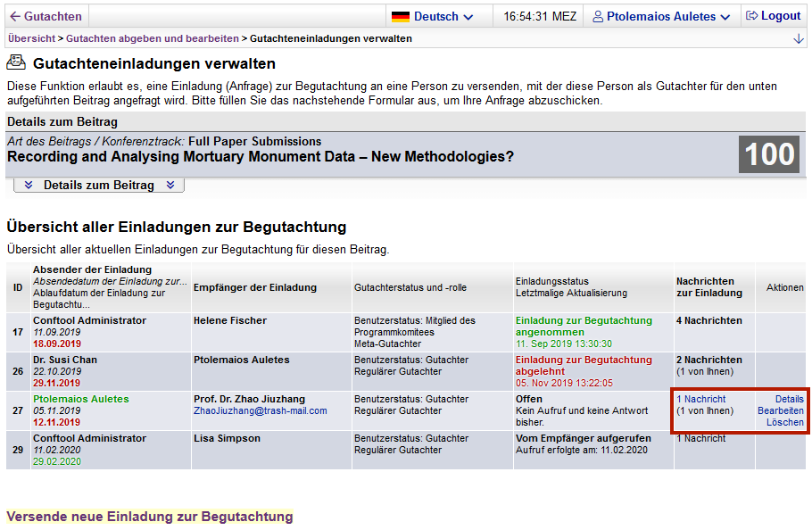Open Details for invitation 27
This screenshot has width=812, height=530.
[789, 399]
